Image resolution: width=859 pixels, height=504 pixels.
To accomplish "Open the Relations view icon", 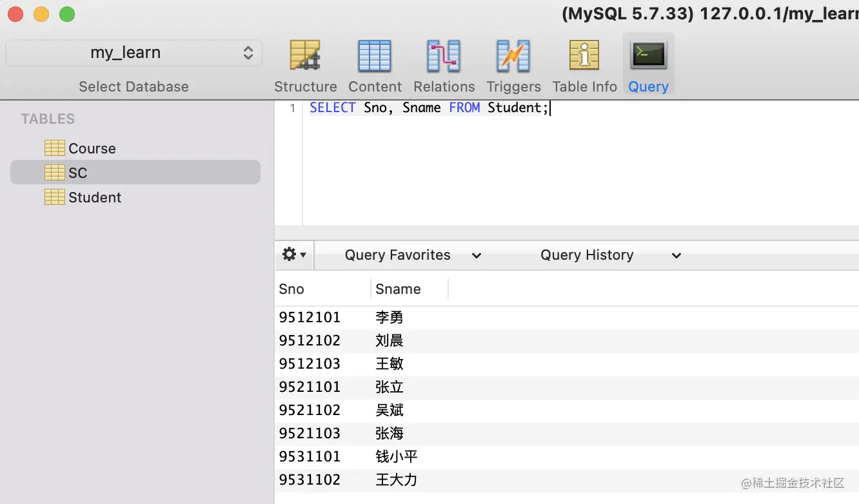I will [444, 57].
